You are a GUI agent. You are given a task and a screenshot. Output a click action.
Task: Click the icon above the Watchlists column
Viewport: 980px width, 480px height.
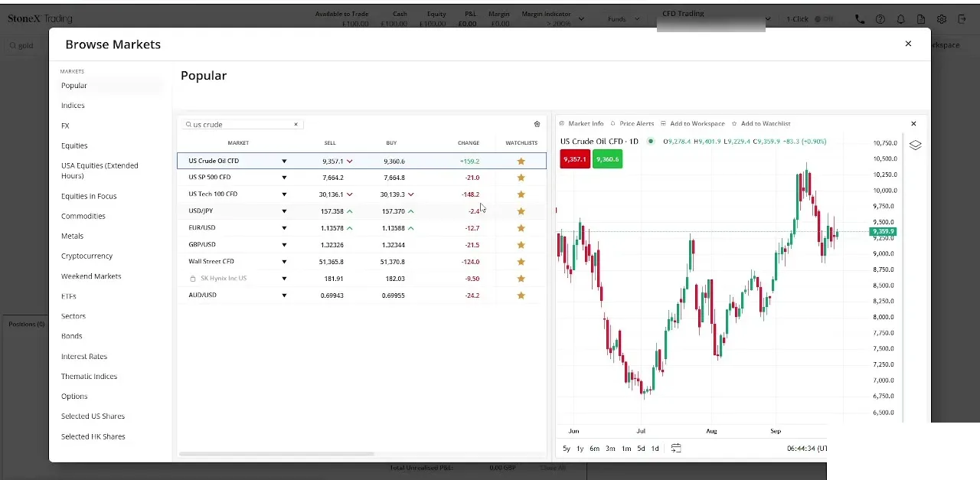coord(537,124)
